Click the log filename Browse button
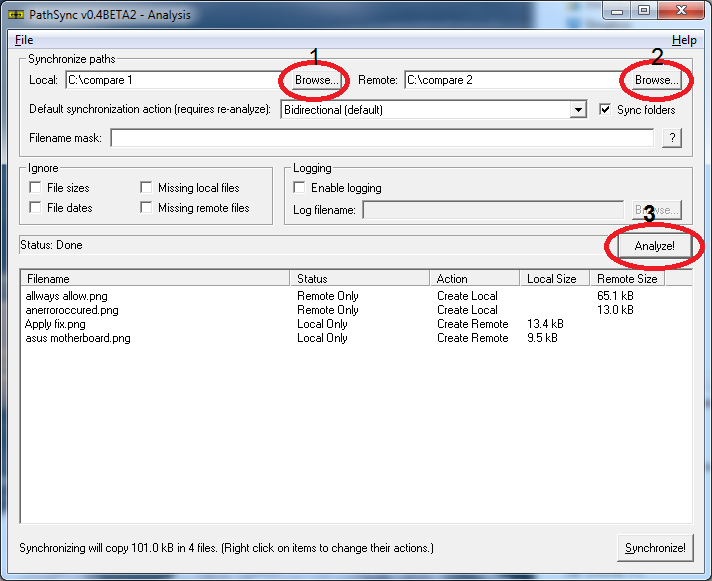Image resolution: width=712 pixels, height=581 pixels. coord(657,210)
